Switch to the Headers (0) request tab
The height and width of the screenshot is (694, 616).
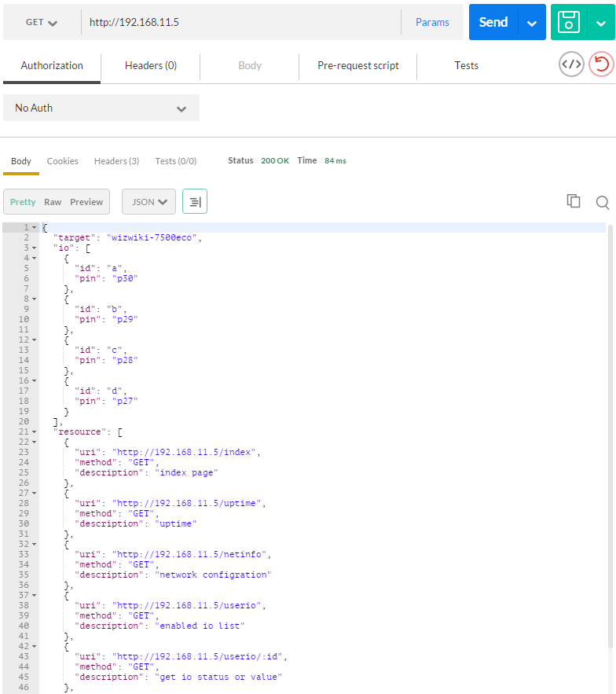150,65
